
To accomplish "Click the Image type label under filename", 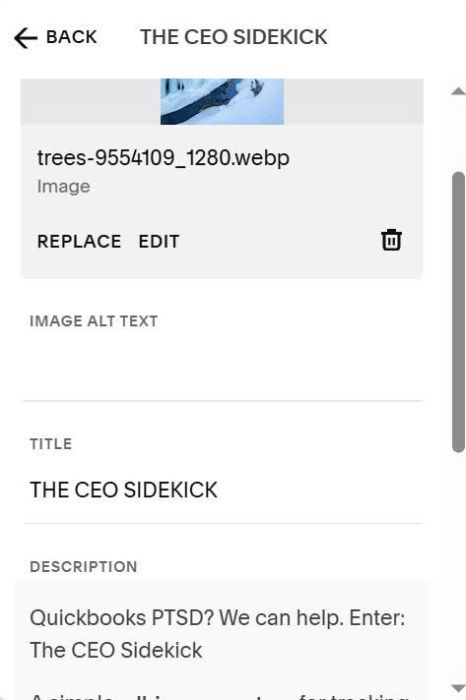I will coord(63,187).
